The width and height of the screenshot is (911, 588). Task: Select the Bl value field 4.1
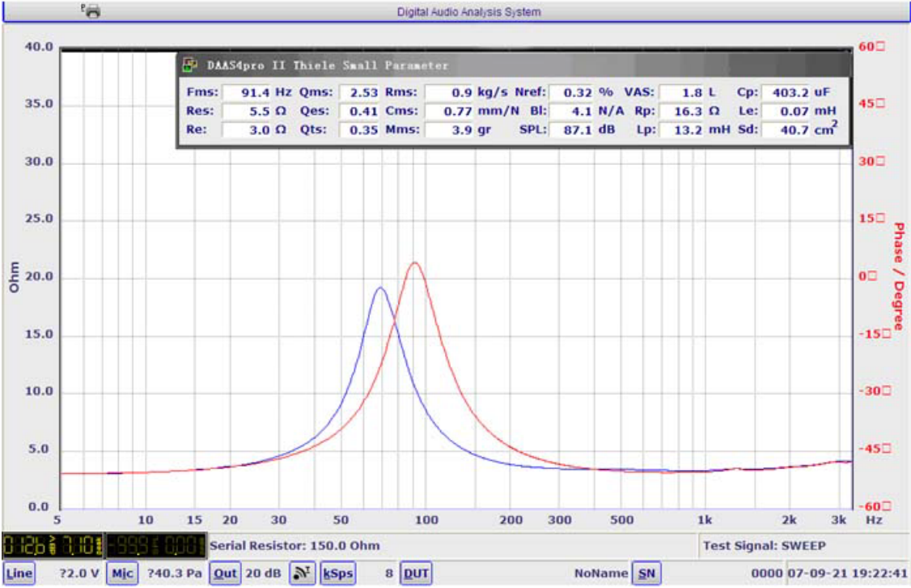coord(572,111)
